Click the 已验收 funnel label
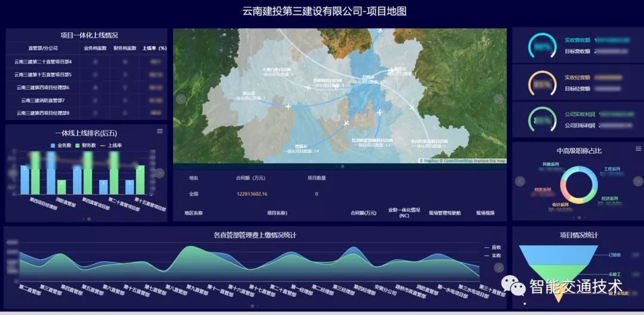This screenshot has height=315, width=644. click(615, 255)
